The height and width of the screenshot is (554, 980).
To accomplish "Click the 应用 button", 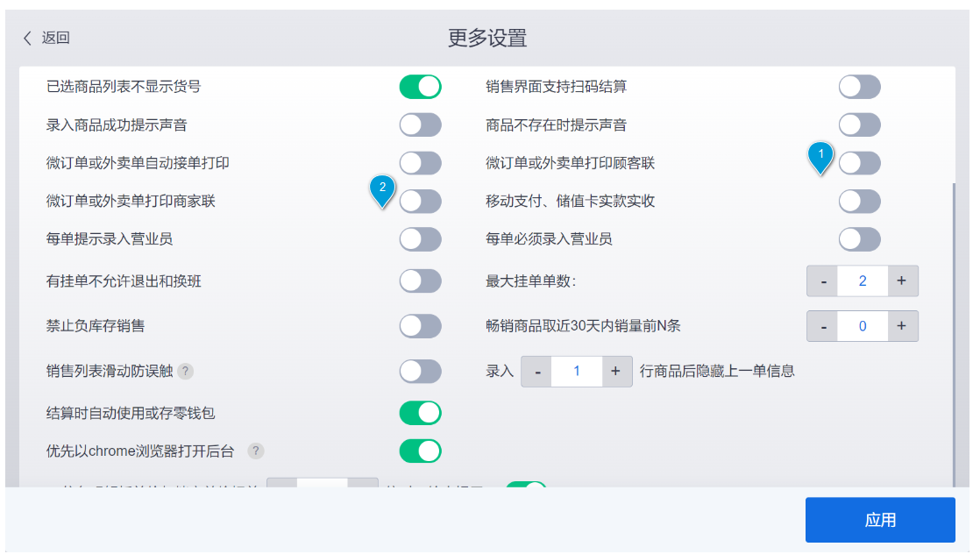I will click(880, 520).
